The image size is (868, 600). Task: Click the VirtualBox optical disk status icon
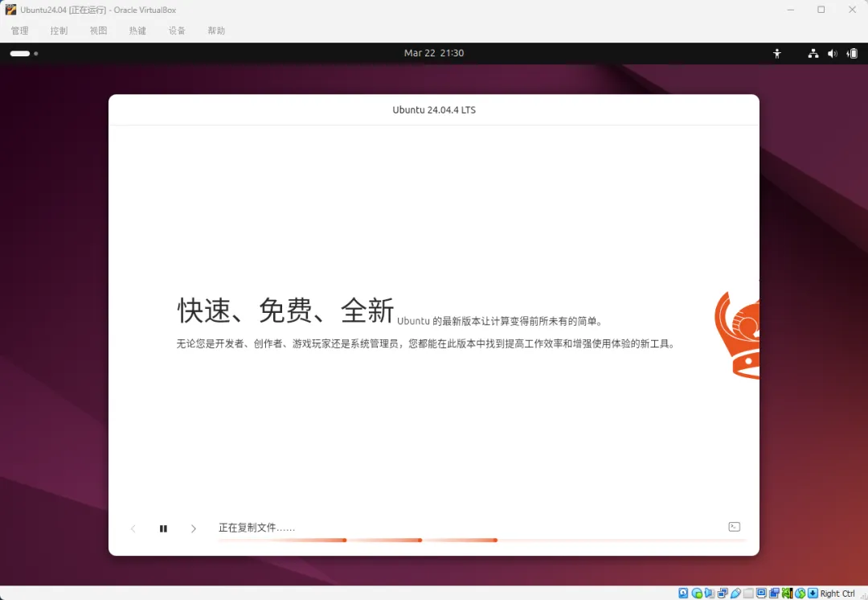pos(697,594)
